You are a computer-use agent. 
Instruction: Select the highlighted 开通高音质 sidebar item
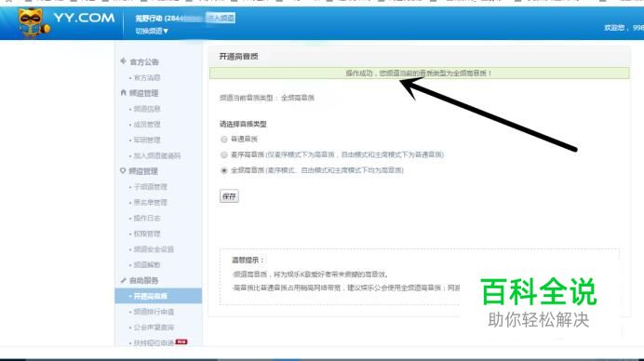(158, 296)
